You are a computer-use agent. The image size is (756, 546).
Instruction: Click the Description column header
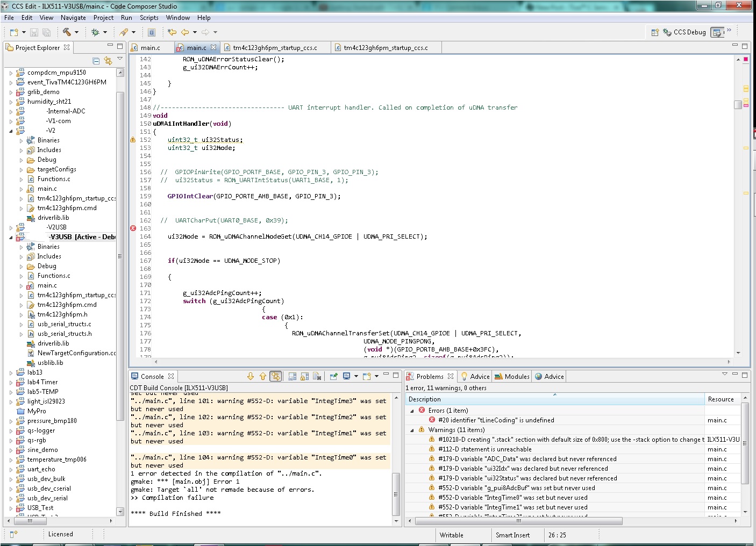tap(555, 399)
